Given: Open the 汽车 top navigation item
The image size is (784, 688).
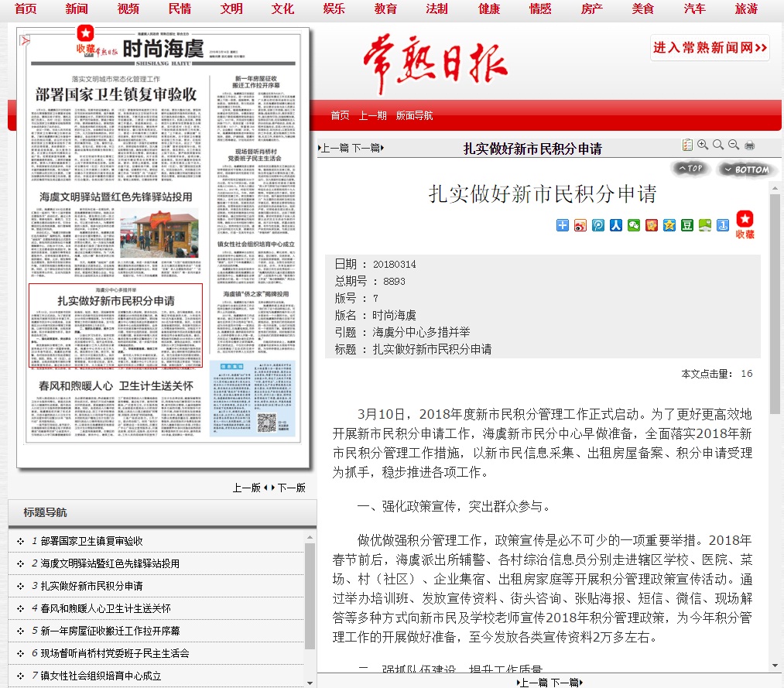Looking at the screenshot, I should pyautogui.click(x=695, y=9).
